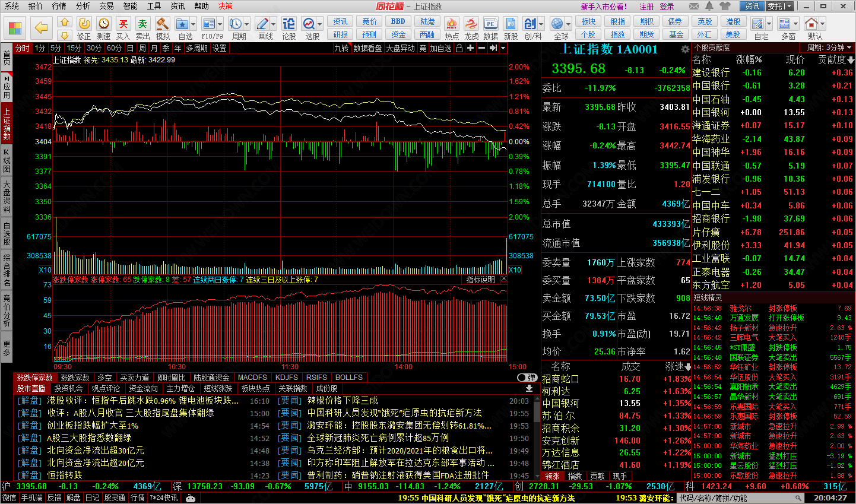Click the back arrow navigation icon
This screenshot has height=504, width=856.
coord(41,28)
